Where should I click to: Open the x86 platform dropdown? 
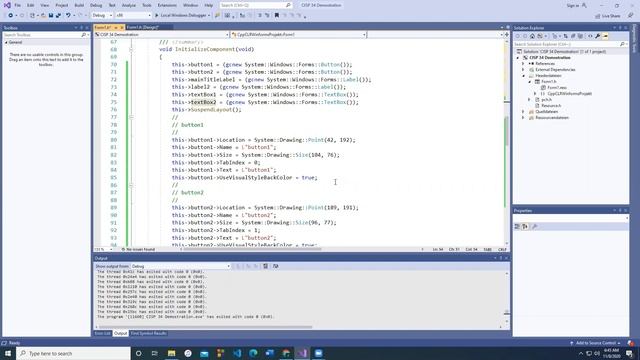coord(133,16)
